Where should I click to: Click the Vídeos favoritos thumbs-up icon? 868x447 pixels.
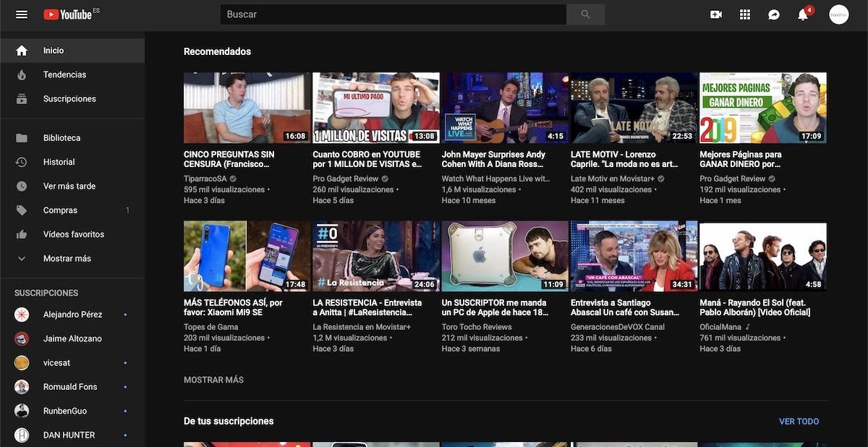(22, 234)
